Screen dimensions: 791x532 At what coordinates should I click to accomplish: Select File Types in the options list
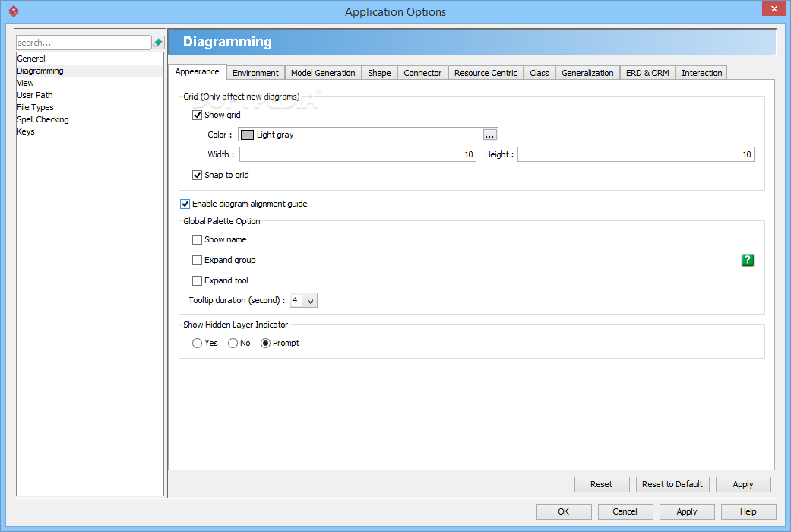click(90, 107)
